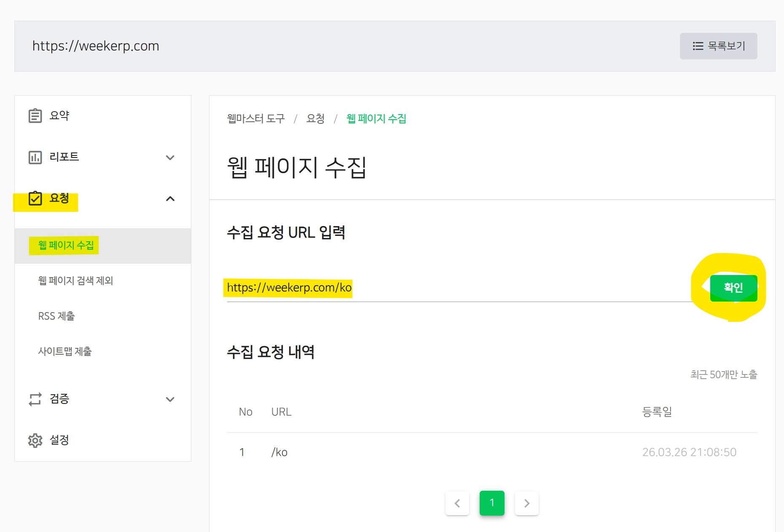The height and width of the screenshot is (532, 784).
Task: Click the green 확인 button
Action: pos(733,288)
